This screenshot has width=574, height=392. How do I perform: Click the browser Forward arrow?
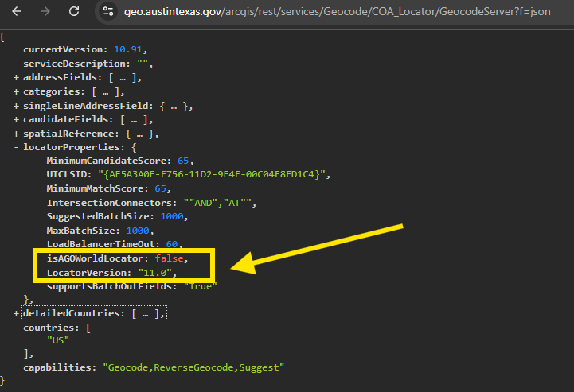pos(45,12)
